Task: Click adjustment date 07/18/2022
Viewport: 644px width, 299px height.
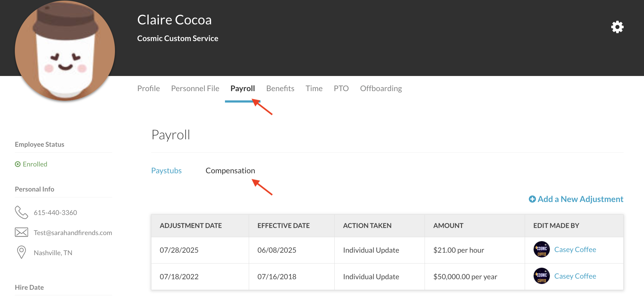Action: click(x=179, y=277)
